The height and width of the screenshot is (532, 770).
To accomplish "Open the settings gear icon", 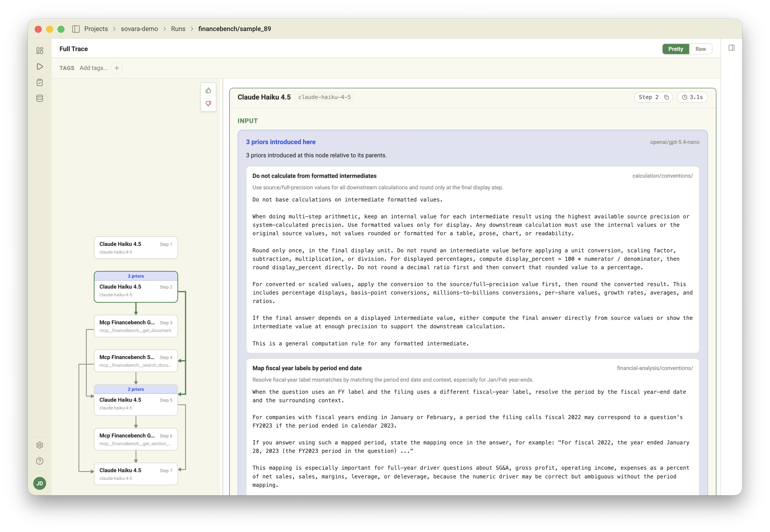I will (40, 445).
